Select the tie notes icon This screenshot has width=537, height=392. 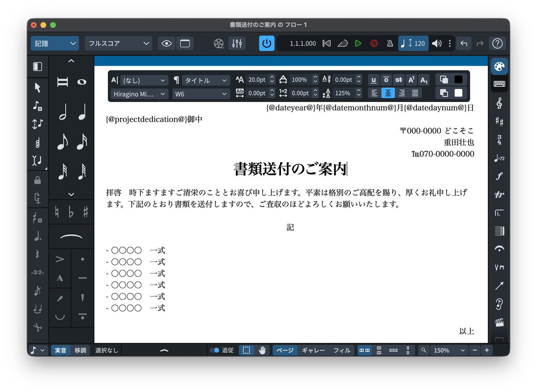pos(38,309)
